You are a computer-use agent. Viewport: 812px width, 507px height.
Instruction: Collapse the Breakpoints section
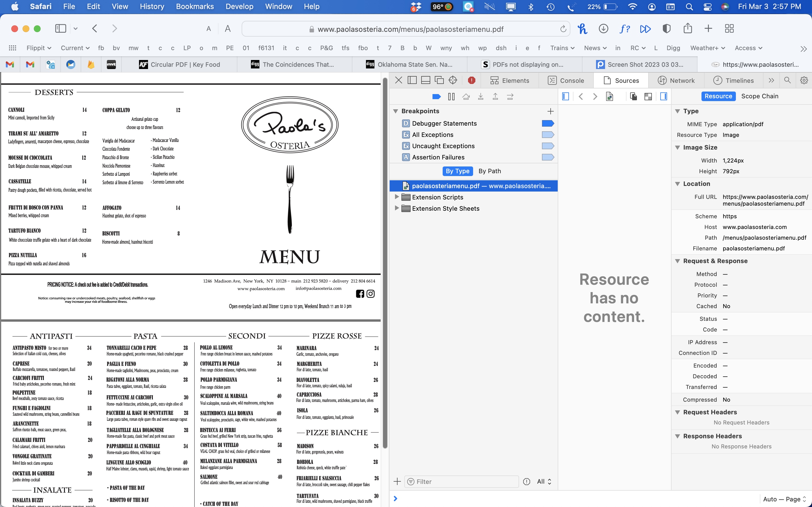396,111
